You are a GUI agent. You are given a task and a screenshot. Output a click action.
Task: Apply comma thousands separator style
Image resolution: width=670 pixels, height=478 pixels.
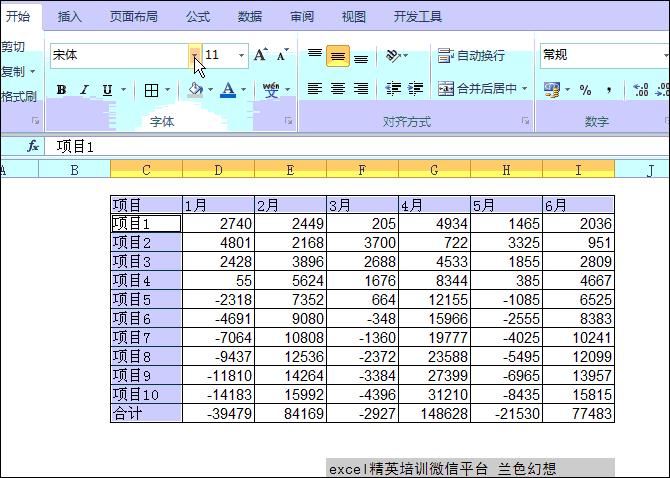coord(608,90)
